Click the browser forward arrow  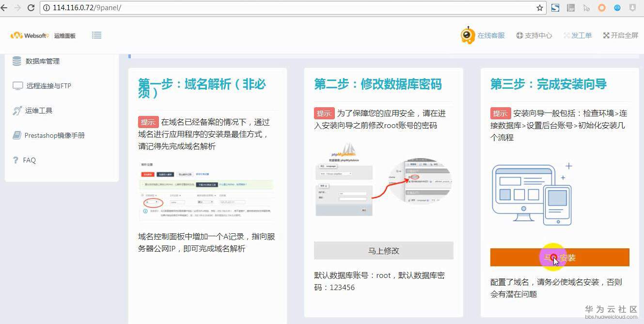coord(17,8)
